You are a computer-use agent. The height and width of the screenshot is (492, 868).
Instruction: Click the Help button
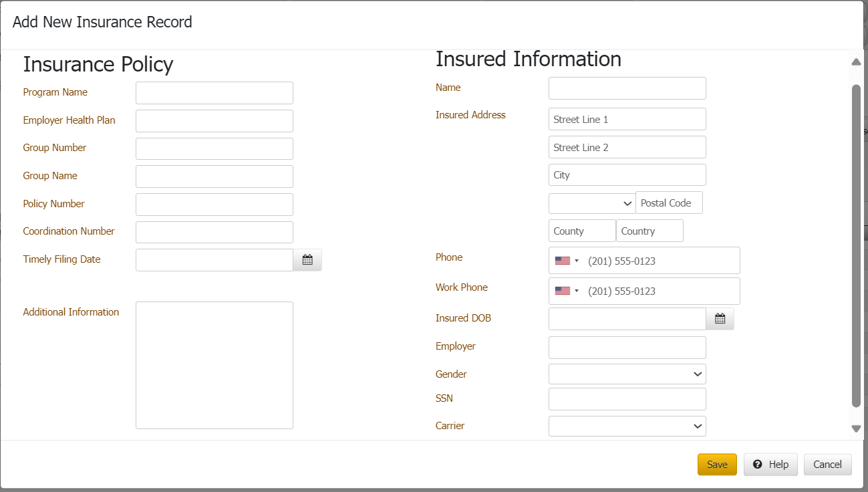(x=770, y=465)
